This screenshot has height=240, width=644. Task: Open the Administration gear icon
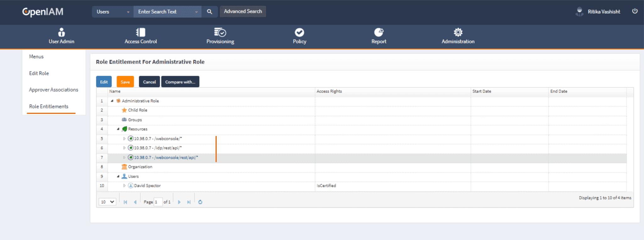pos(458,32)
